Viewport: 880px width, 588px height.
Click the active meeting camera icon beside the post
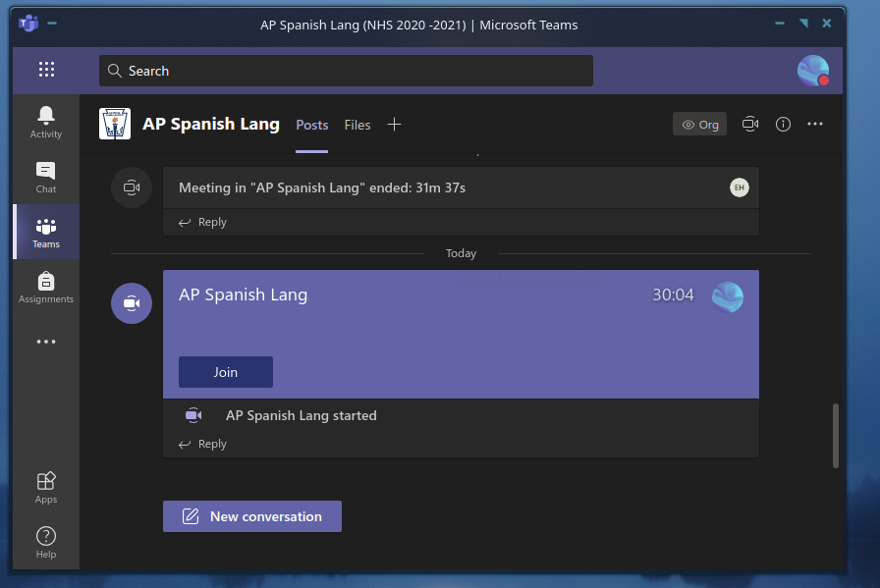132,303
